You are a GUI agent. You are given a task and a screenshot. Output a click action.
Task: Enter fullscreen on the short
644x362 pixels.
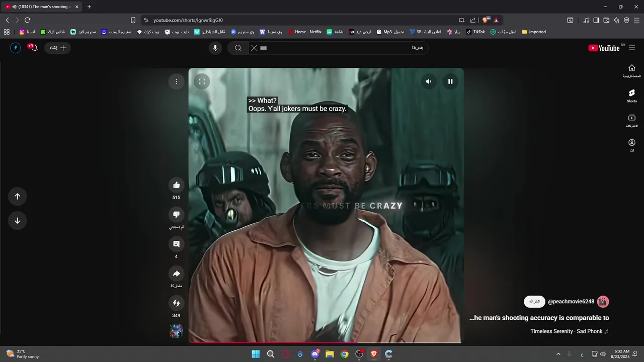[x=202, y=81]
